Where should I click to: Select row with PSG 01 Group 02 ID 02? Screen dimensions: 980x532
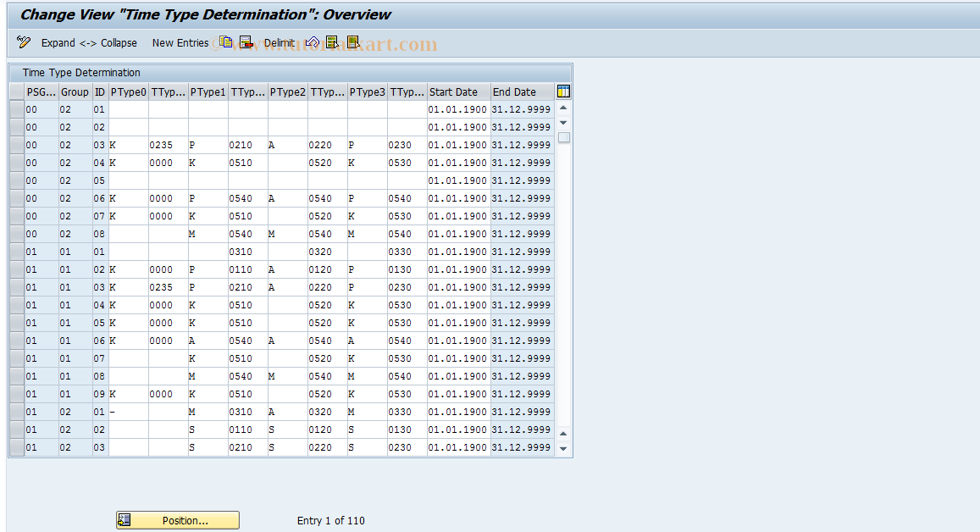[17, 430]
